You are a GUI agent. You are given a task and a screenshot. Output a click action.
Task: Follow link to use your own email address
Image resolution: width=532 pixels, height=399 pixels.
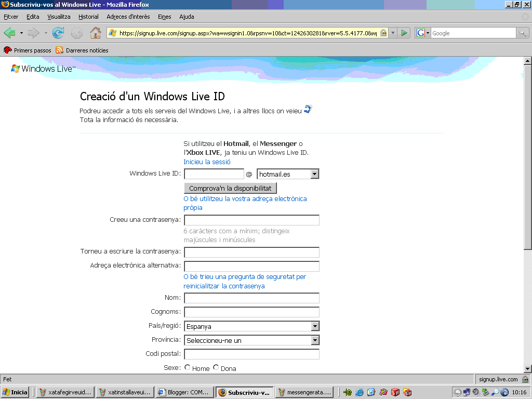click(245, 203)
